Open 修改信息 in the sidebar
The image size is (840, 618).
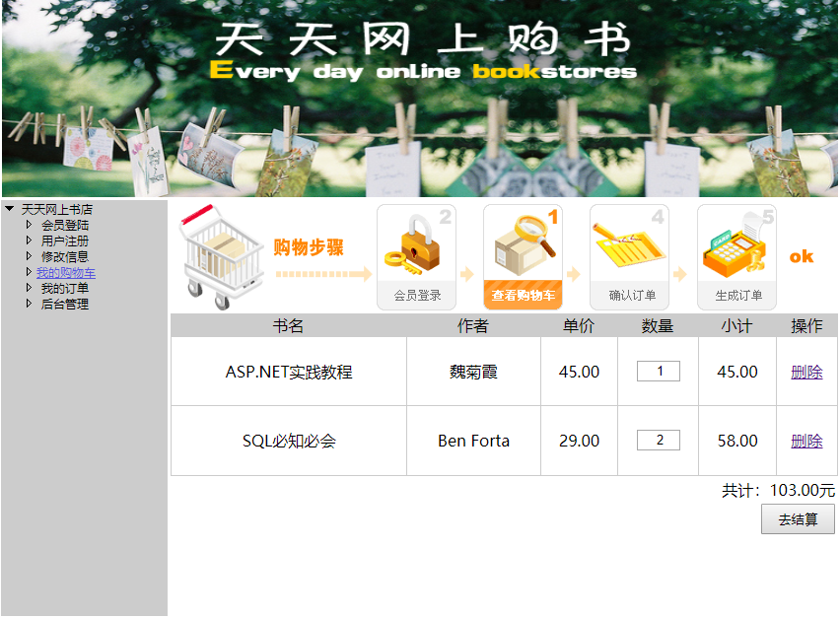pyautogui.click(x=64, y=256)
